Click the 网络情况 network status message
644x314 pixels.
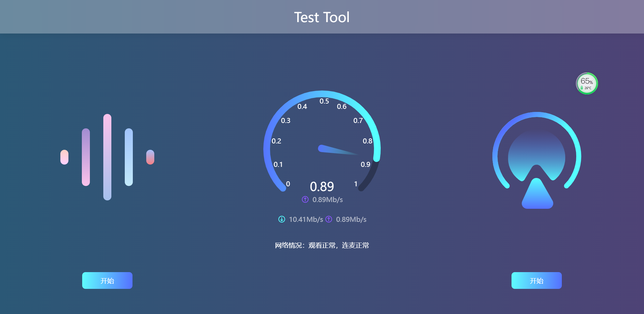(x=322, y=245)
